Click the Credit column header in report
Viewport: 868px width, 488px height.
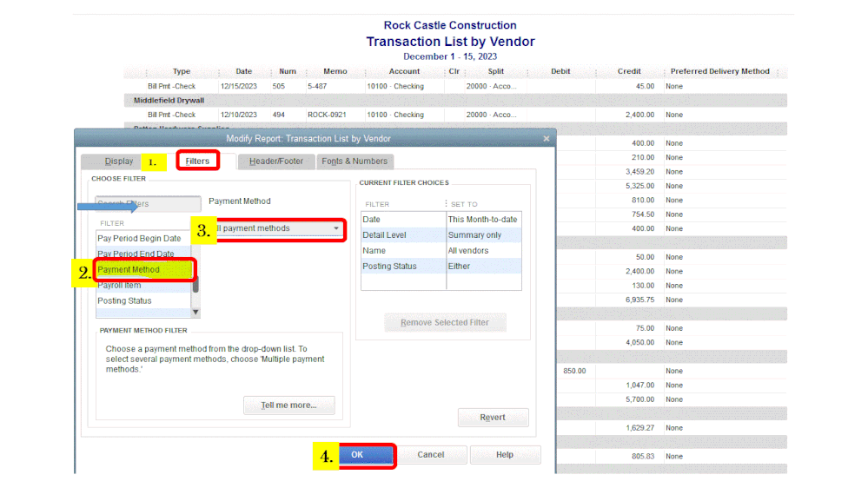point(629,71)
